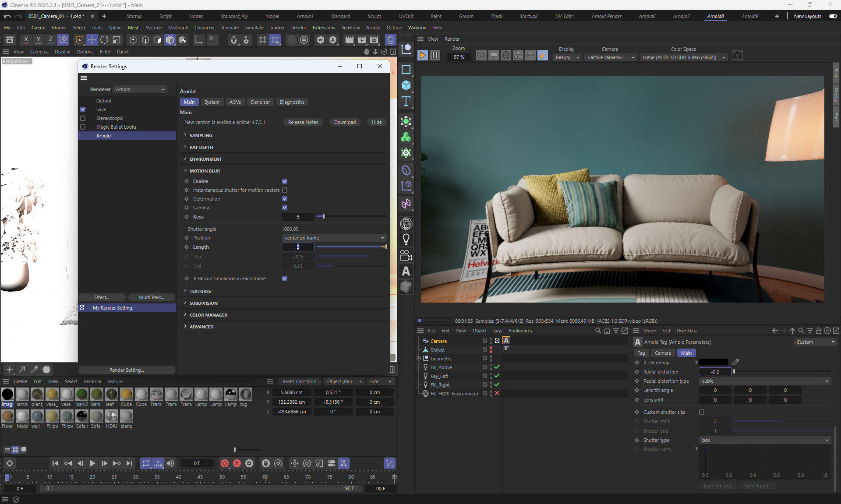Switch to the Denoiser tab
The width and height of the screenshot is (841, 504).
point(260,102)
